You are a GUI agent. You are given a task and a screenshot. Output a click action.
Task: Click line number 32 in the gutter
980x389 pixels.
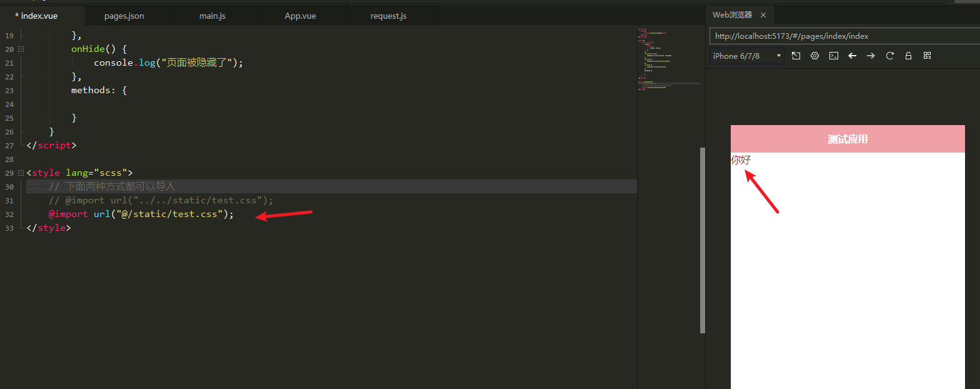coord(9,215)
